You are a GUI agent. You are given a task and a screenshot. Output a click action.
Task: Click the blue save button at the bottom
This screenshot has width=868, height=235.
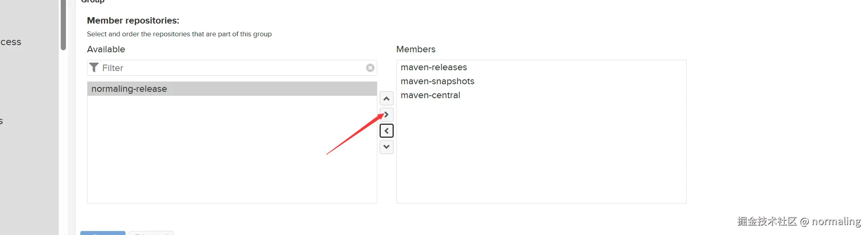[103, 233]
